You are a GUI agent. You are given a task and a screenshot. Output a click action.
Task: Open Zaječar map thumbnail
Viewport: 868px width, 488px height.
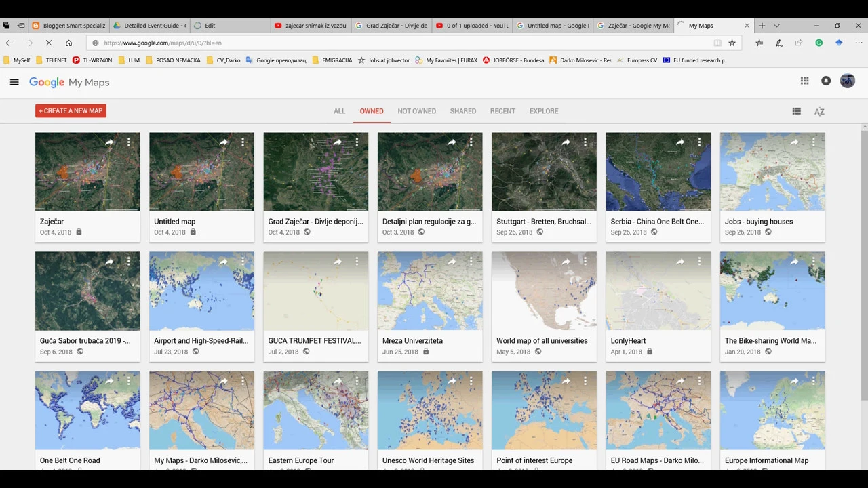click(87, 171)
